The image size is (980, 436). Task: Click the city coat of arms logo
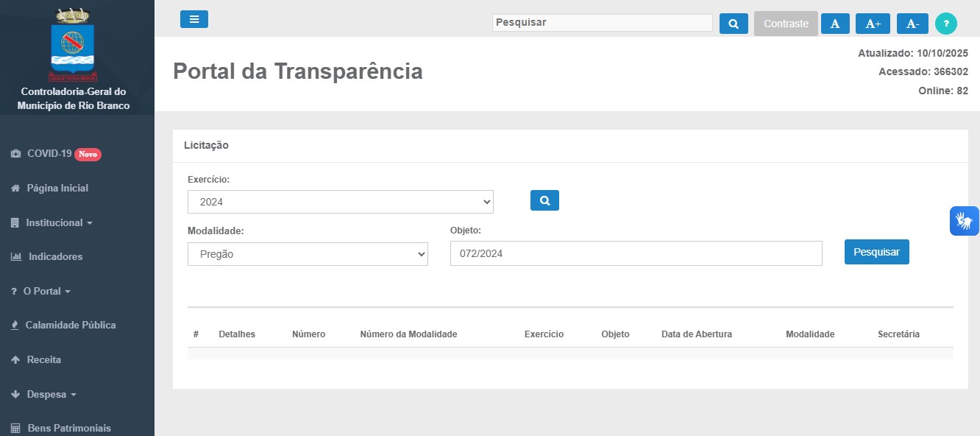point(73,44)
